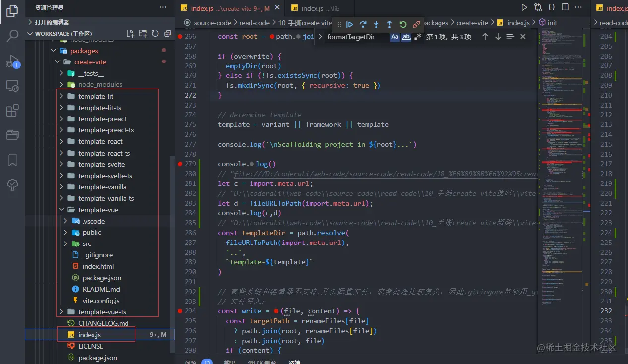Click the init symbol breadcrumb
The width and height of the screenshot is (628, 364).
(548, 23)
